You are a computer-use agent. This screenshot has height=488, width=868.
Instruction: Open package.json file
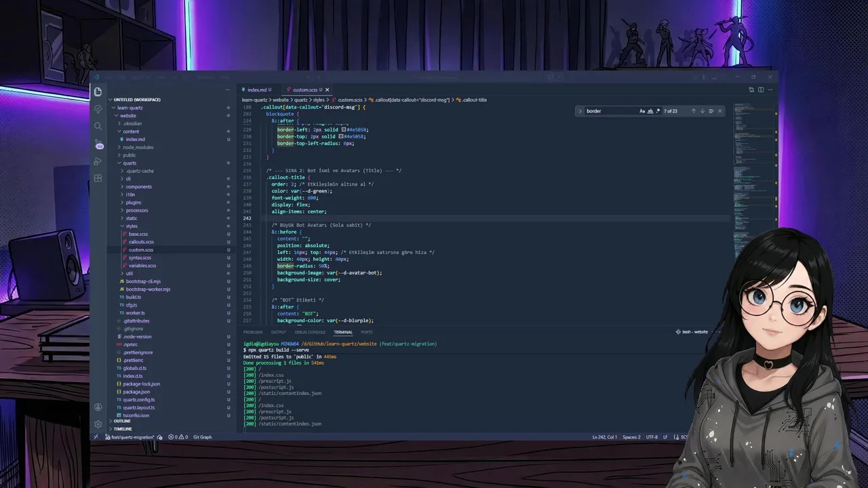coord(136,392)
